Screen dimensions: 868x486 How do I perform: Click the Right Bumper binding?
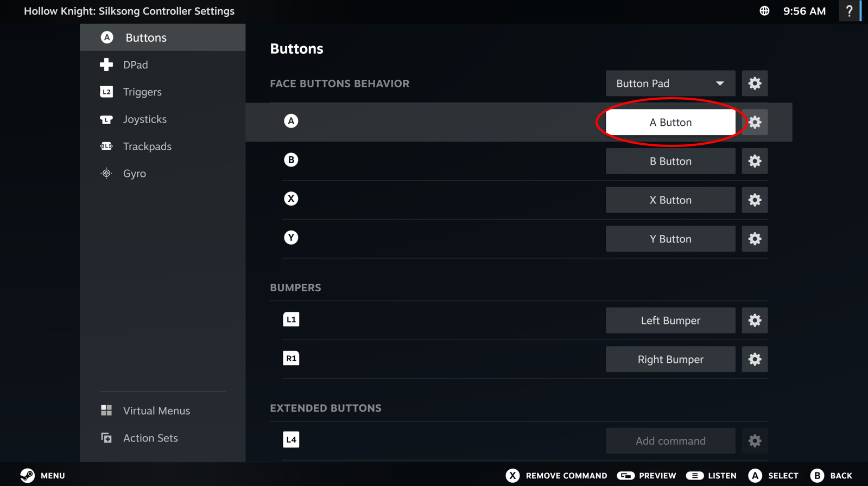click(670, 359)
